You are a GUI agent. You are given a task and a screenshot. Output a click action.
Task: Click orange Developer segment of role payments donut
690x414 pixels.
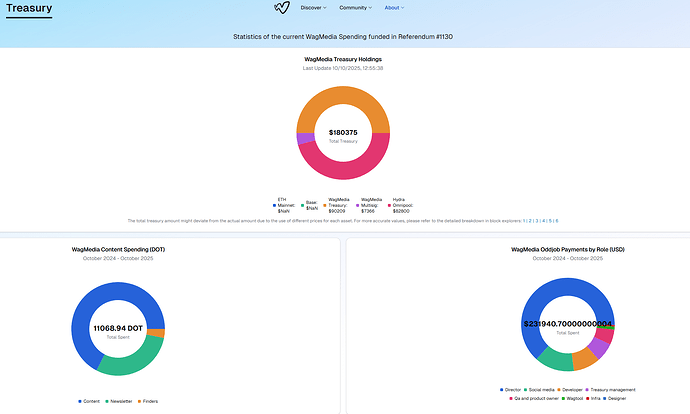coord(584,358)
